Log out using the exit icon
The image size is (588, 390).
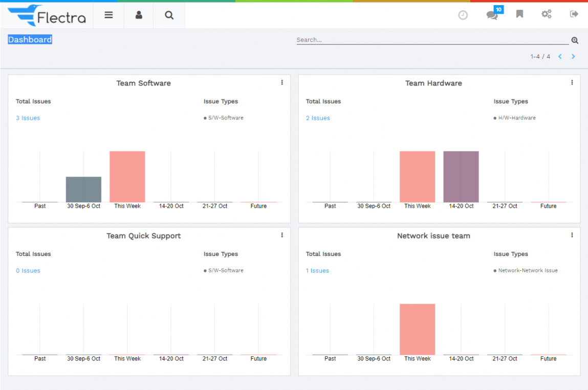[x=574, y=14]
